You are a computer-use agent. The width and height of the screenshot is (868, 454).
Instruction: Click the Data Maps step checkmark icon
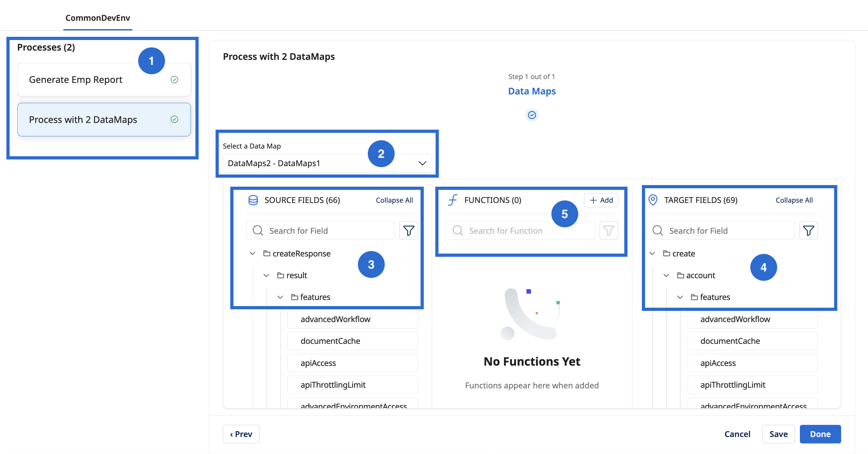pos(532,115)
